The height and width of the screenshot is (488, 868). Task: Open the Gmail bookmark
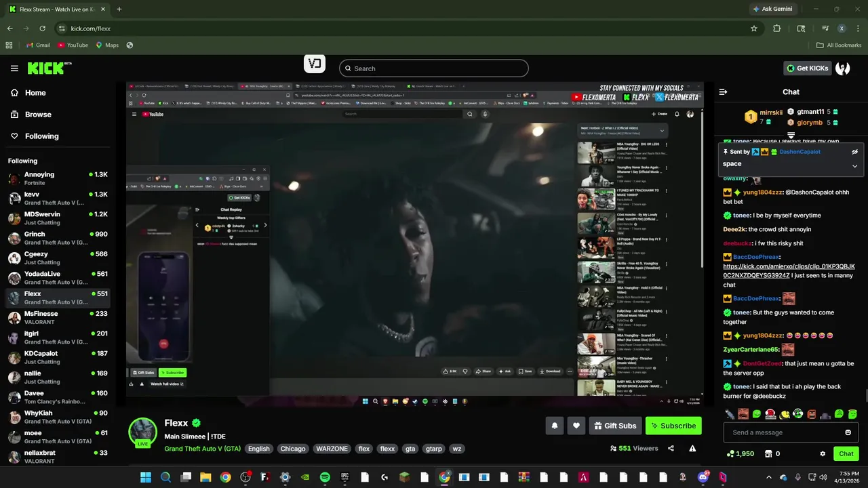point(38,45)
